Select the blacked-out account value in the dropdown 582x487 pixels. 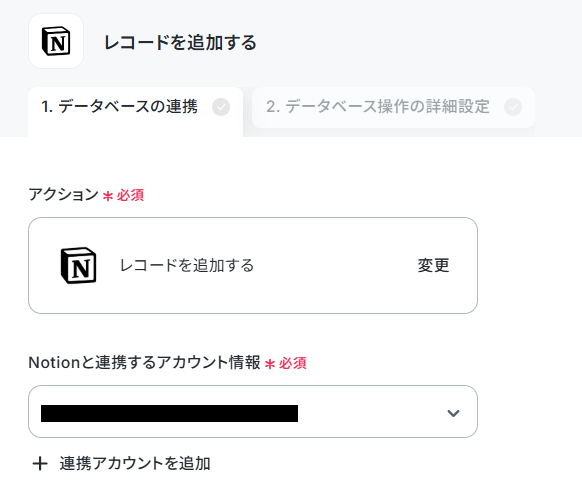coord(169,413)
